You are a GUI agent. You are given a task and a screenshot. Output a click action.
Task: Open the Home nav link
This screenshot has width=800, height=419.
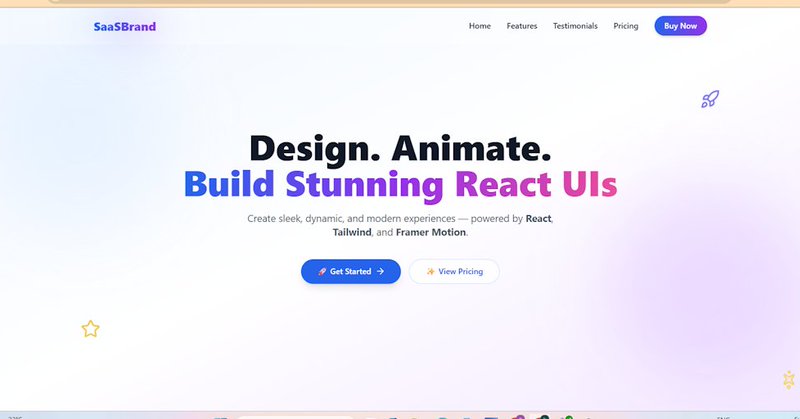[x=480, y=26]
